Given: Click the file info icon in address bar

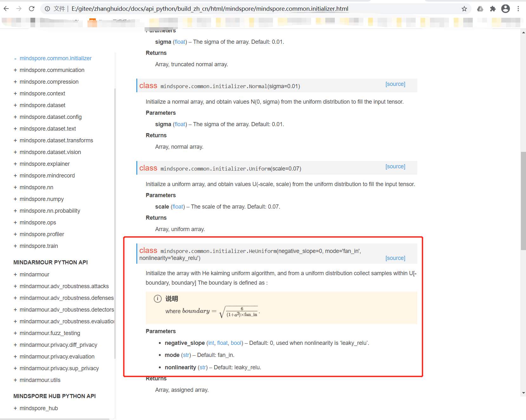Looking at the screenshot, I should coord(47,9).
